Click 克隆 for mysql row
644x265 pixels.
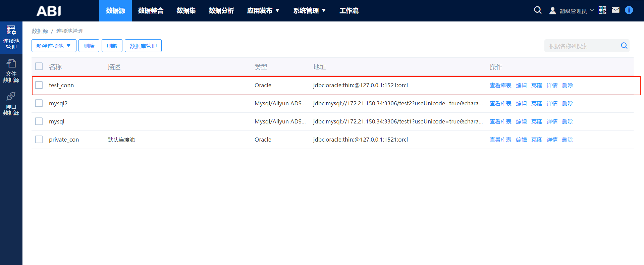(x=537, y=121)
